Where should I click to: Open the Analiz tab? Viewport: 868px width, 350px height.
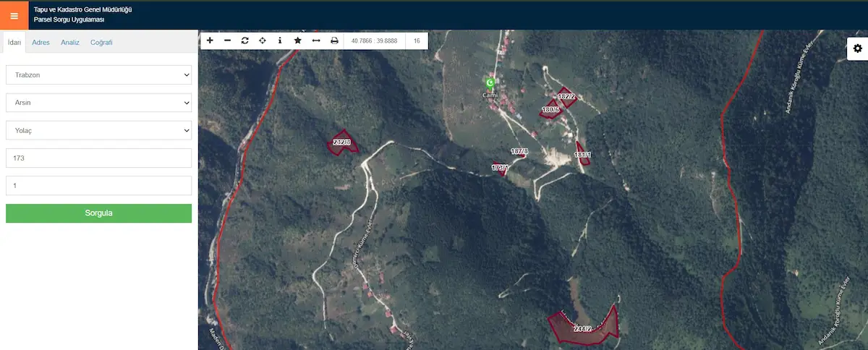click(70, 42)
